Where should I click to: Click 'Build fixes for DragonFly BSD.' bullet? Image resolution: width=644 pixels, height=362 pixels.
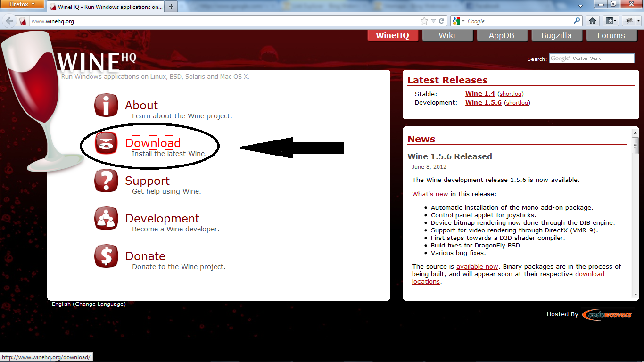pos(477,246)
